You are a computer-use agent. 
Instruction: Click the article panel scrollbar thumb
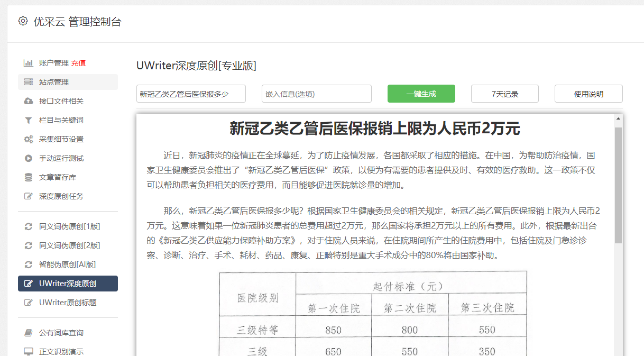[x=618, y=185]
